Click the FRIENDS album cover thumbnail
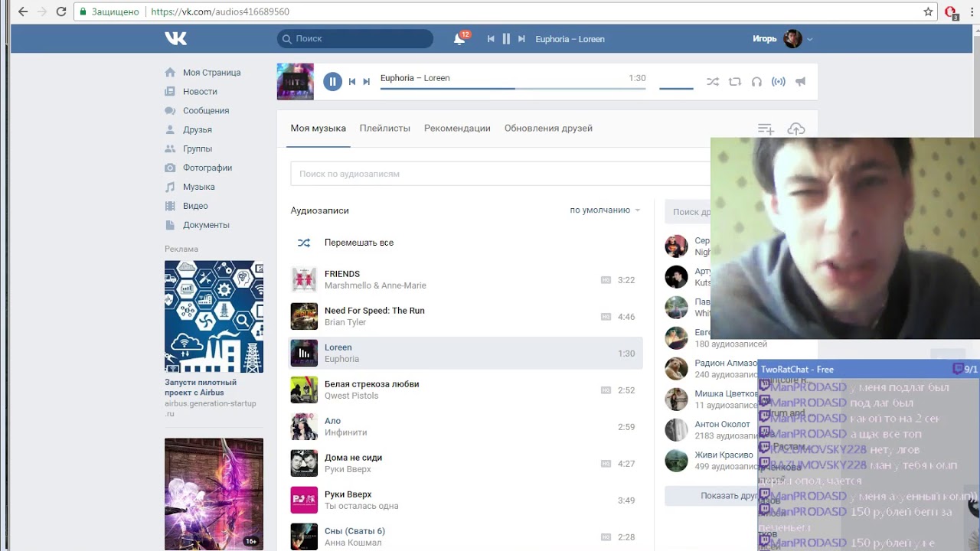 (304, 280)
